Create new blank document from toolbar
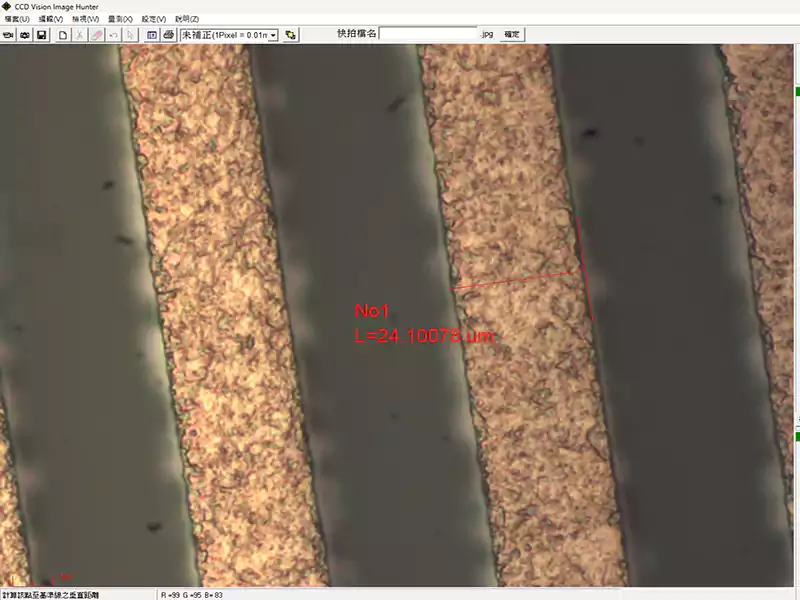 [63, 35]
